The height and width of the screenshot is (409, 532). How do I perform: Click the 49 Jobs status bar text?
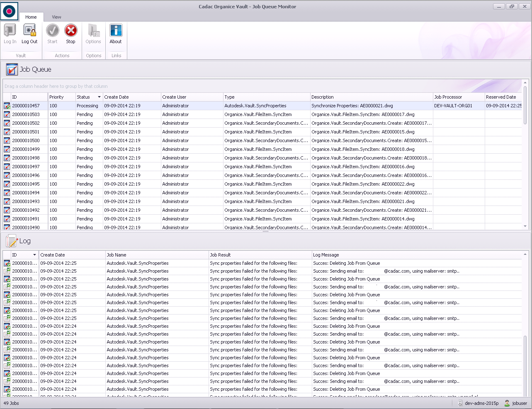point(11,403)
